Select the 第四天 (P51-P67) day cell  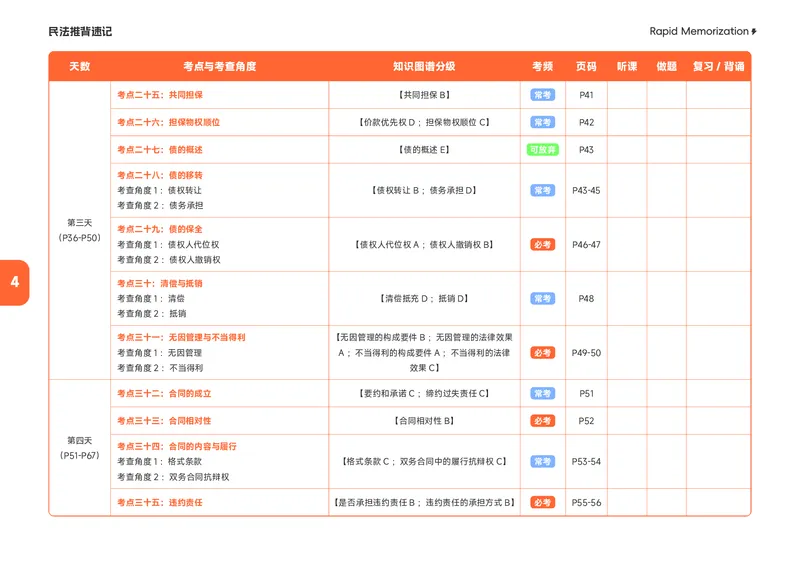point(80,448)
